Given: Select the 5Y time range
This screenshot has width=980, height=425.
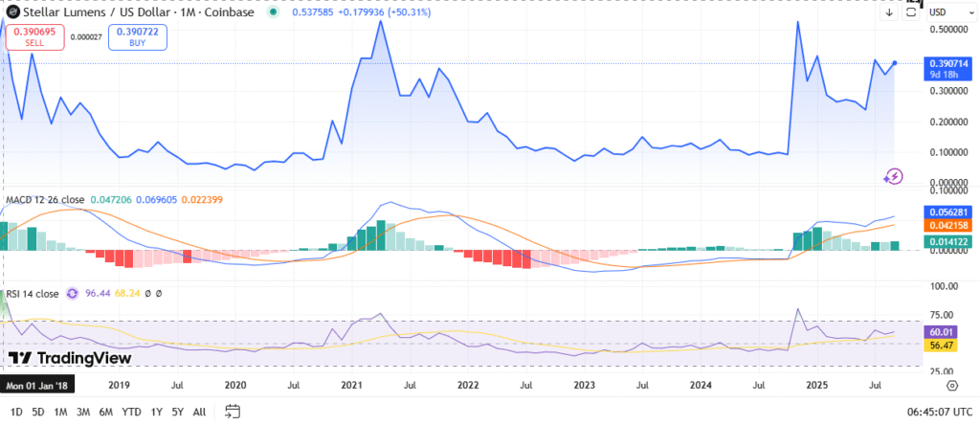Looking at the screenshot, I should click(177, 412).
